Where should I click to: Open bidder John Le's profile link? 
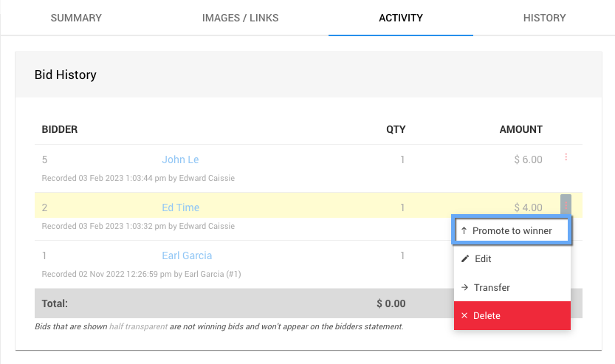tap(180, 159)
